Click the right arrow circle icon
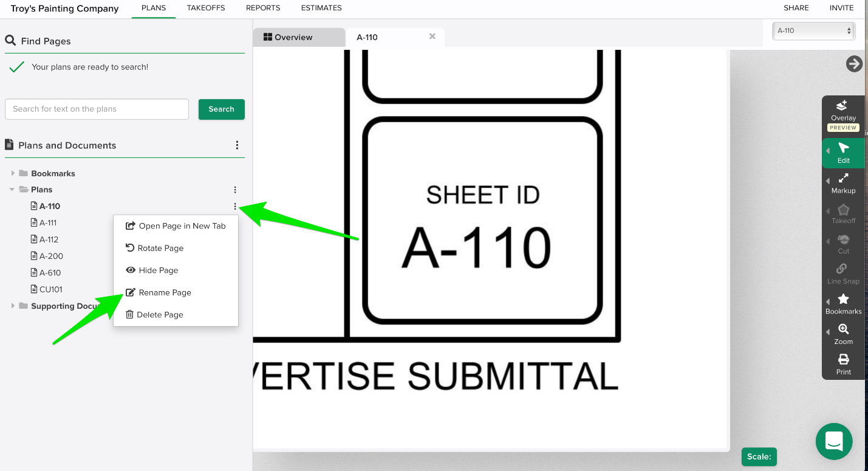This screenshot has width=868, height=471. (x=854, y=64)
